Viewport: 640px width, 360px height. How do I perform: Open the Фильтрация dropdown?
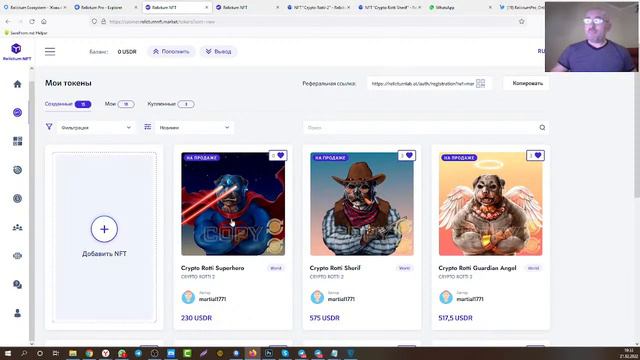pos(96,127)
